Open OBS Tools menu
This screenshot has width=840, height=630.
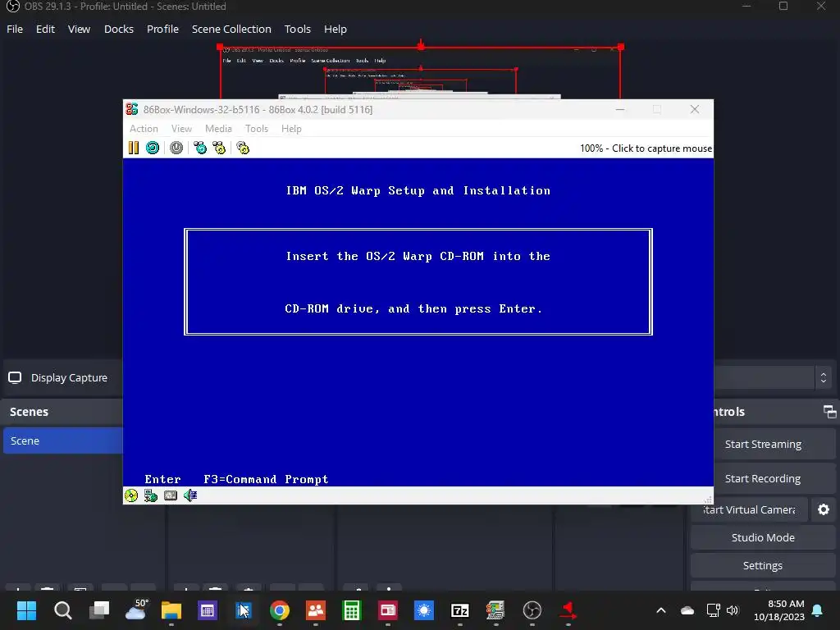tap(297, 29)
